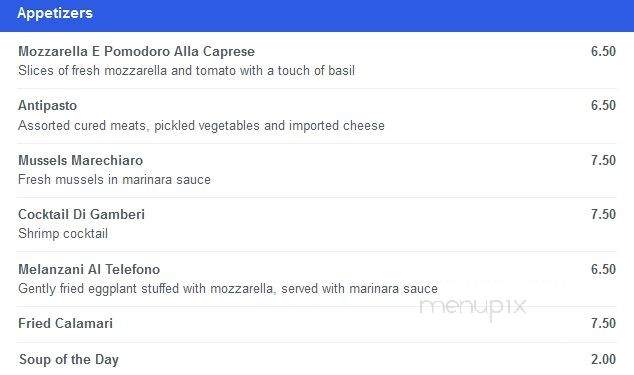Screen dimensions: 634x375
Task: Click the 2.00 price for Soup
Action: click(x=603, y=359)
